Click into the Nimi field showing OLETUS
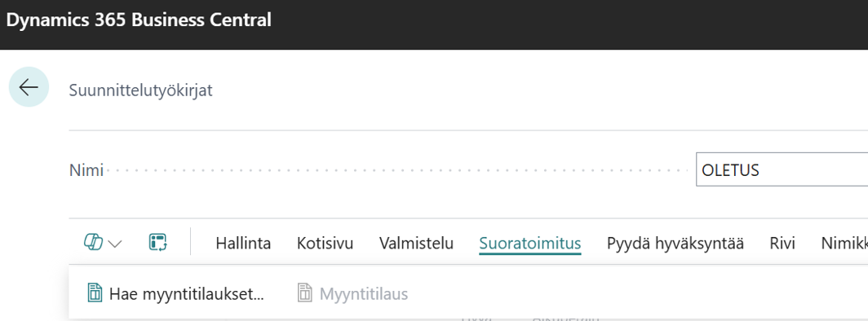Viewport: 868px width, 321px height. 782,170
